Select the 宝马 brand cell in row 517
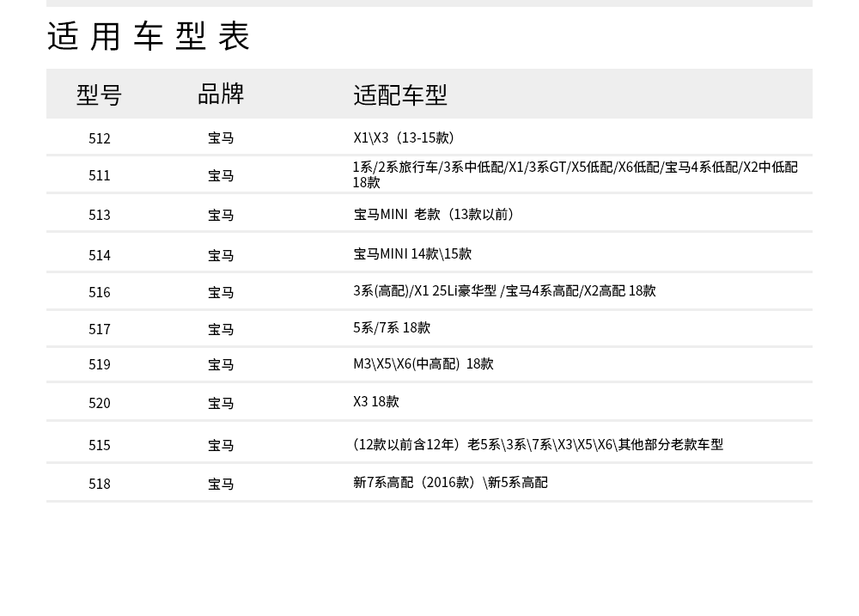The width and height of the screenshot is (859, 616). click(x=221, y=329)
